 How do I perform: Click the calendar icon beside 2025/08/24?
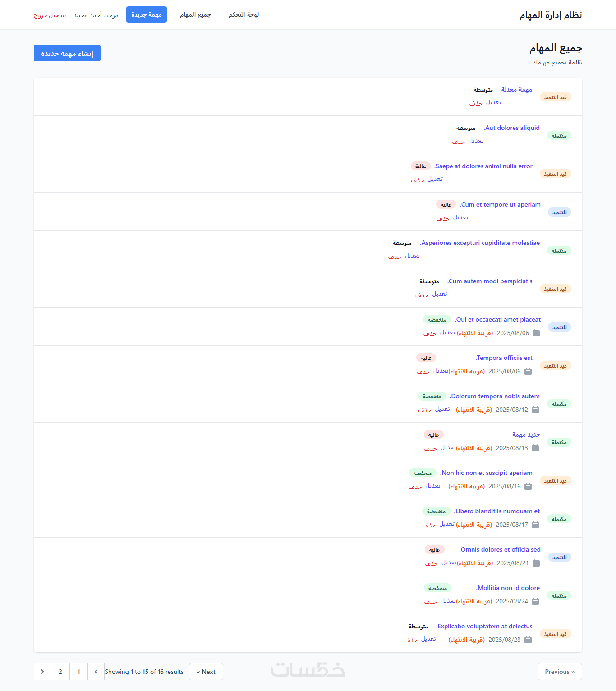pyautogui.click(x=535, y=601)
